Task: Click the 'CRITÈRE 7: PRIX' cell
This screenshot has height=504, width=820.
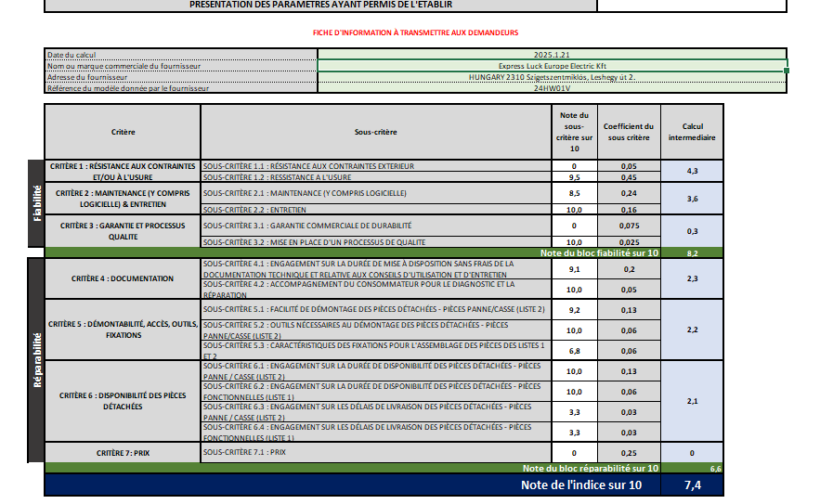Action: [123, 452]
